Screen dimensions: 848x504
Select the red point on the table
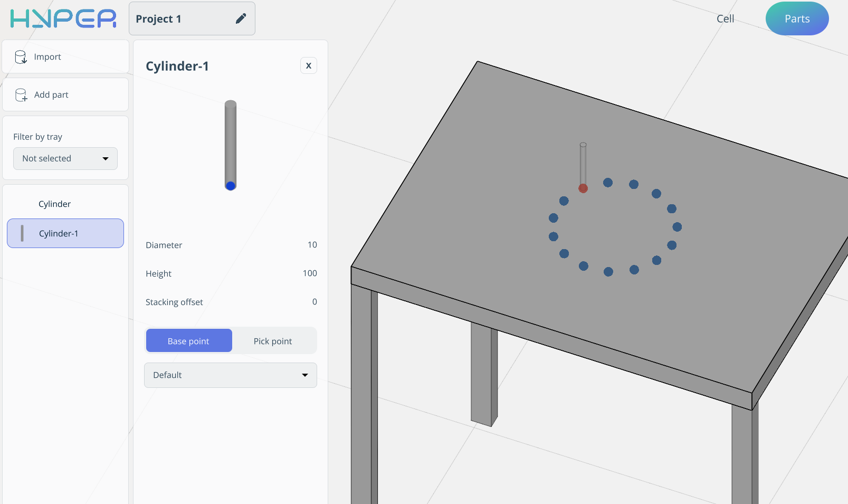(x=583, y=188)
